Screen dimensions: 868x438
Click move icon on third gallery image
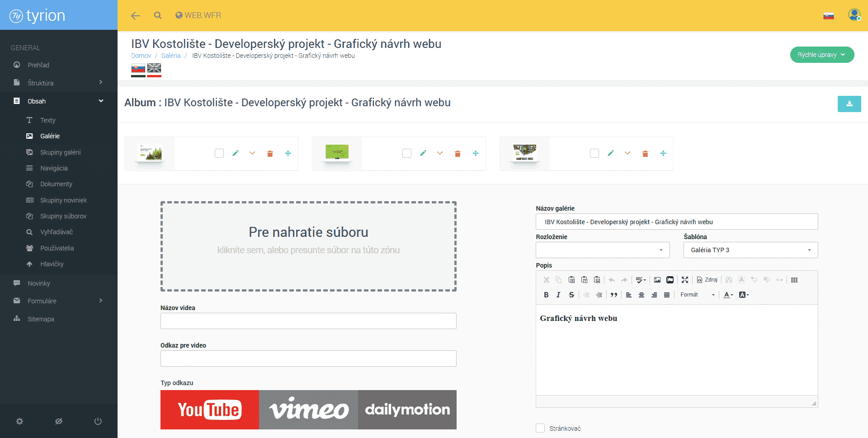663,154
